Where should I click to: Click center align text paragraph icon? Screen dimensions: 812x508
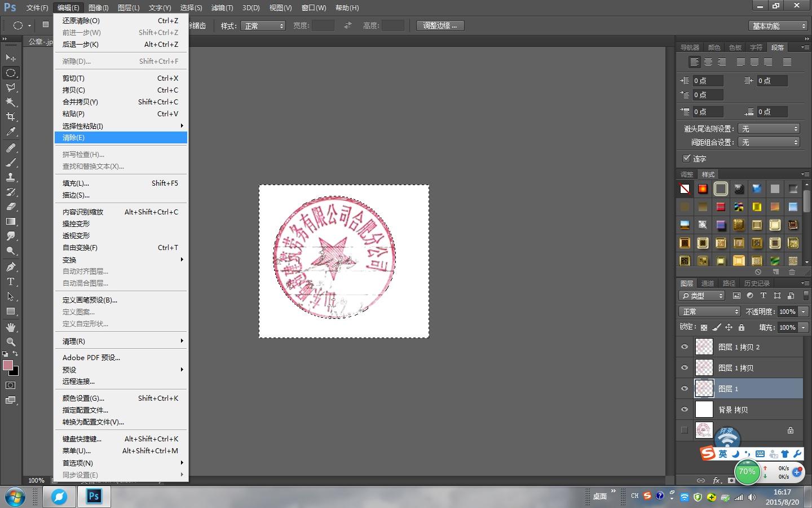(708, 62)
